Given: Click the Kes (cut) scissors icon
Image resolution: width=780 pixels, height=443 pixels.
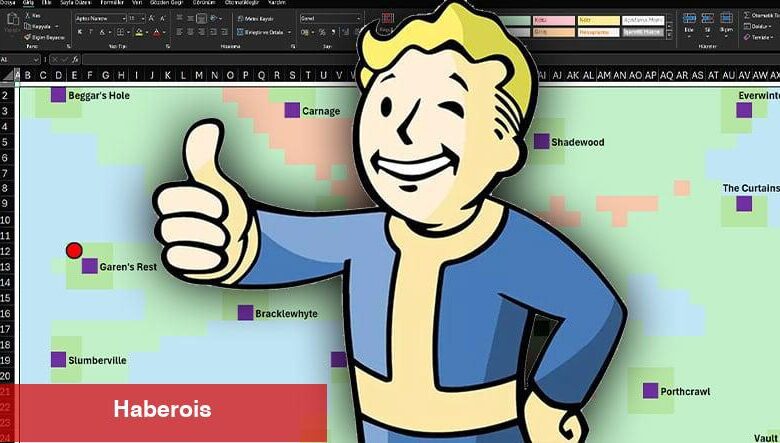Looking at the screenshot, I should point(28,15).
